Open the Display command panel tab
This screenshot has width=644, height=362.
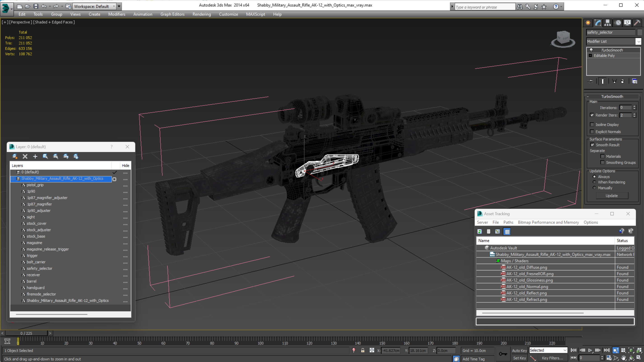(x=627, y=23)
